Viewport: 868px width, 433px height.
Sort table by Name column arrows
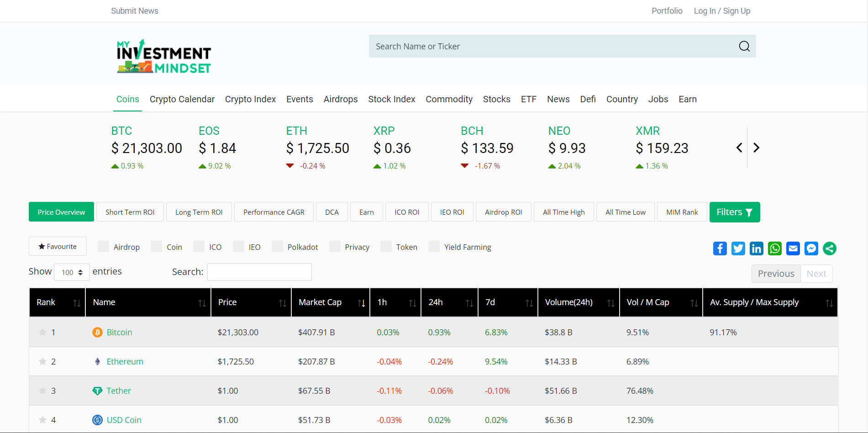click(202, 303)
